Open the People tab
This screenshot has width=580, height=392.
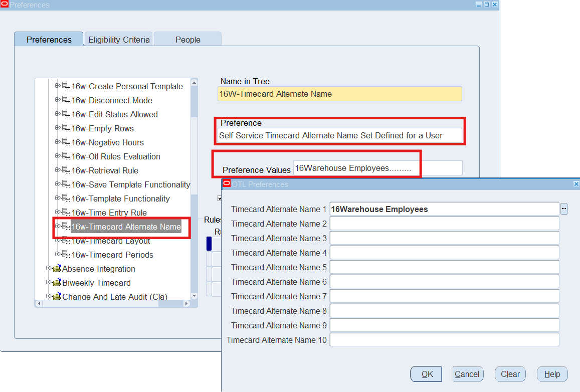pyautogui.click(x=187, y=40)
